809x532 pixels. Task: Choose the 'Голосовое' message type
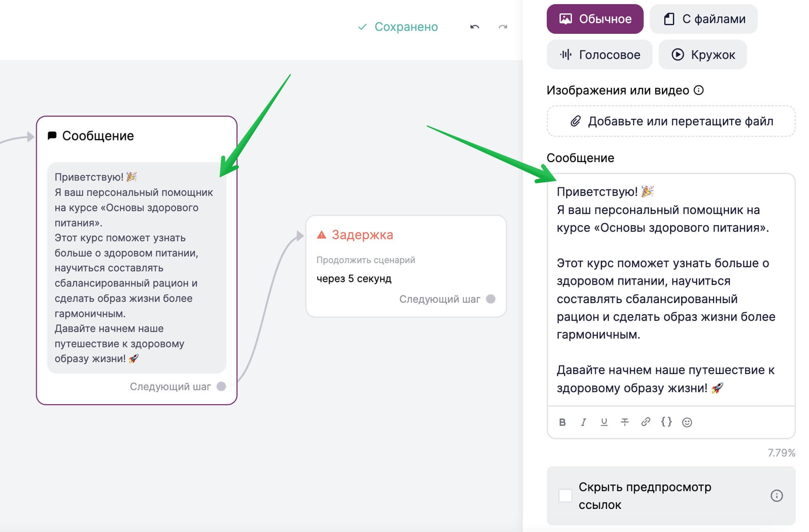click(600, 54)
